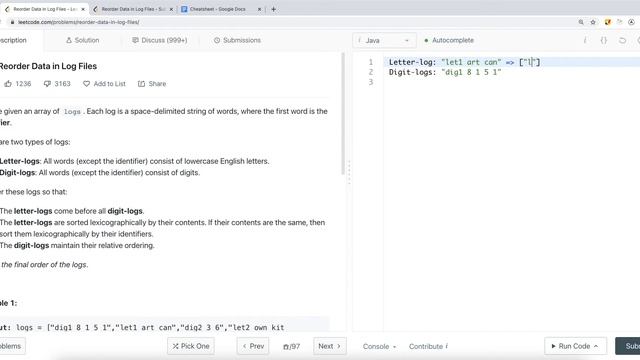Bookmark this page with the star icon
Viewport: 640px width, 360px height.
593,22
